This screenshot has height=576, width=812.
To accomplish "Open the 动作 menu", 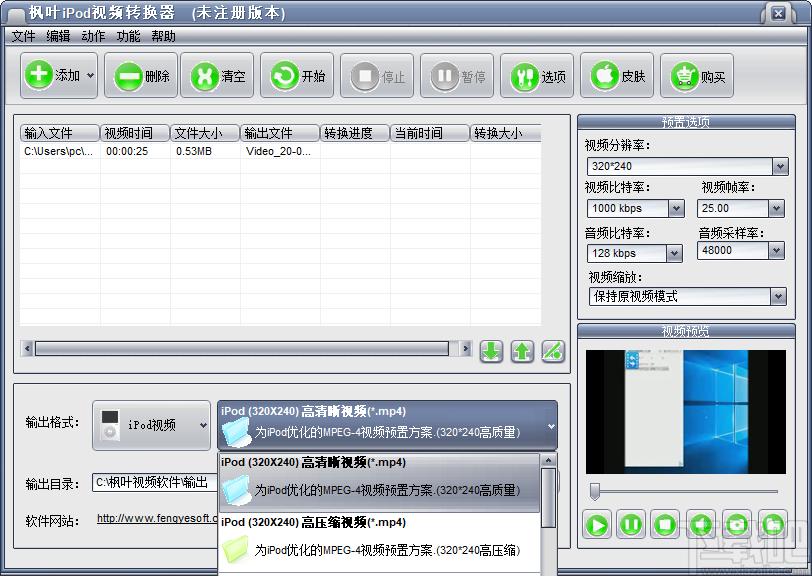I will point(93,36).
